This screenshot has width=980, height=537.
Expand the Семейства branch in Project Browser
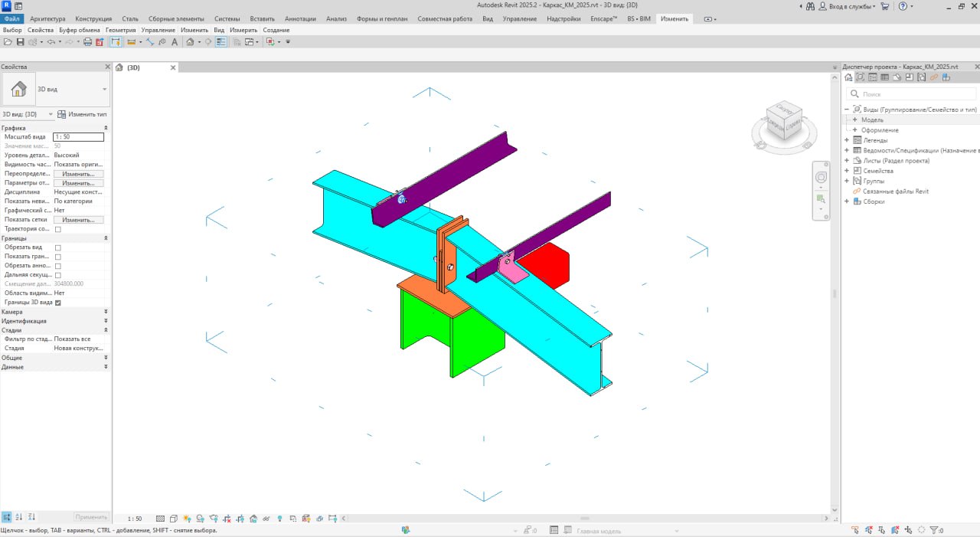[846, 170]
